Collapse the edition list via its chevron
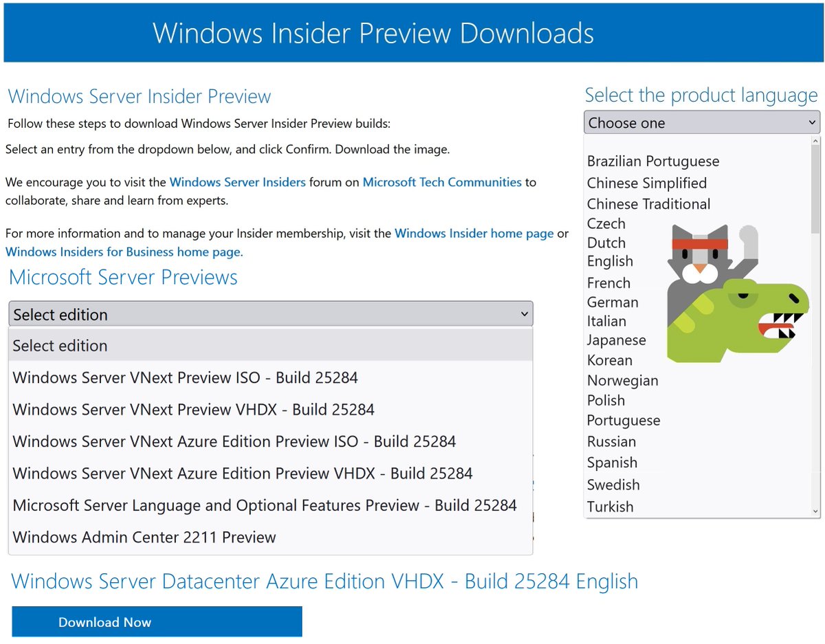 point(523,314)
